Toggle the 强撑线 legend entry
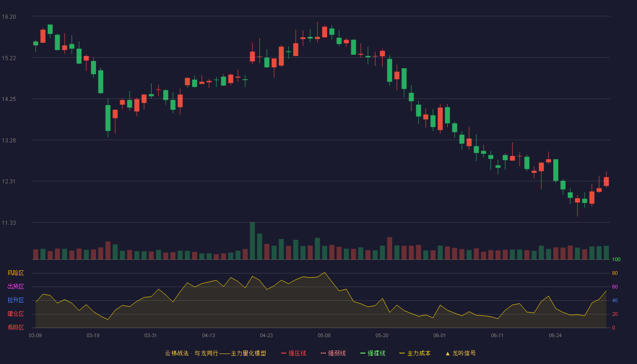Screen dimensions: 637x364 (373, 353)
